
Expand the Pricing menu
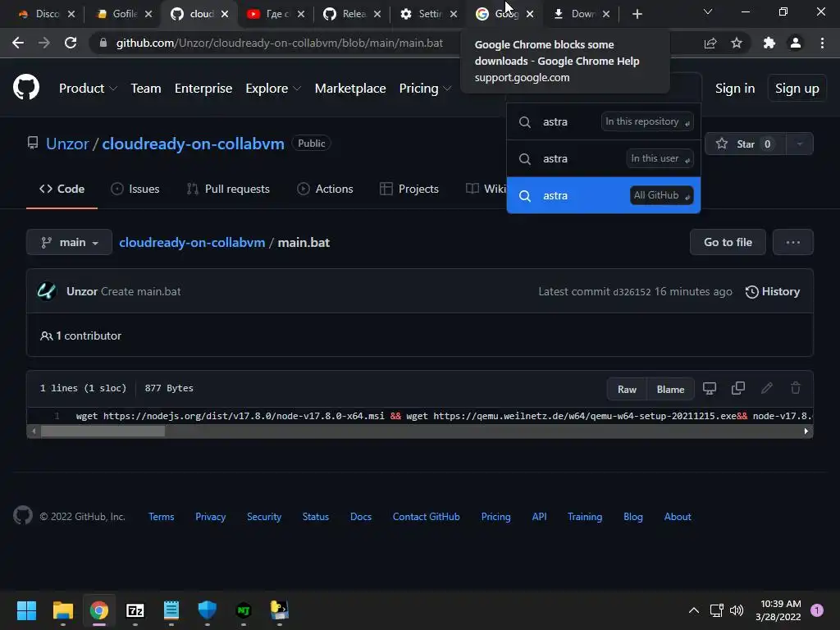(426, 89)
